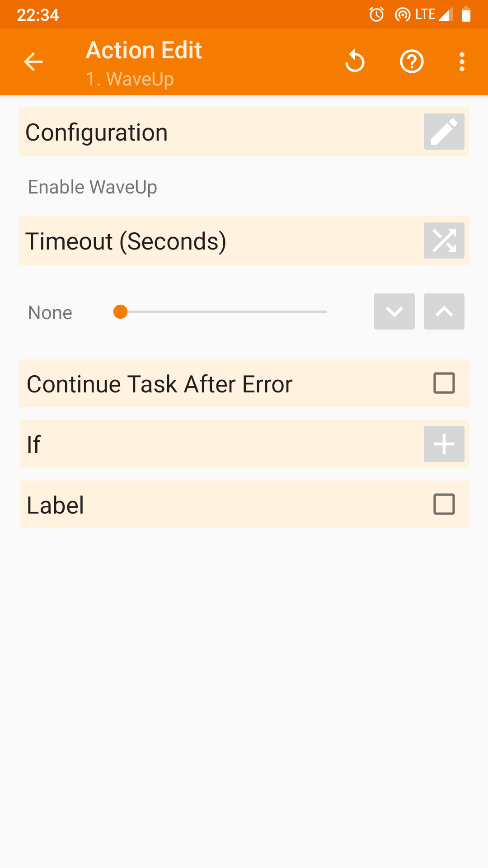Image resolution: width=488 pixels, height=868 pixels.
Task: Enable Continue Task After Error checkbox
Action: (444, 383)
